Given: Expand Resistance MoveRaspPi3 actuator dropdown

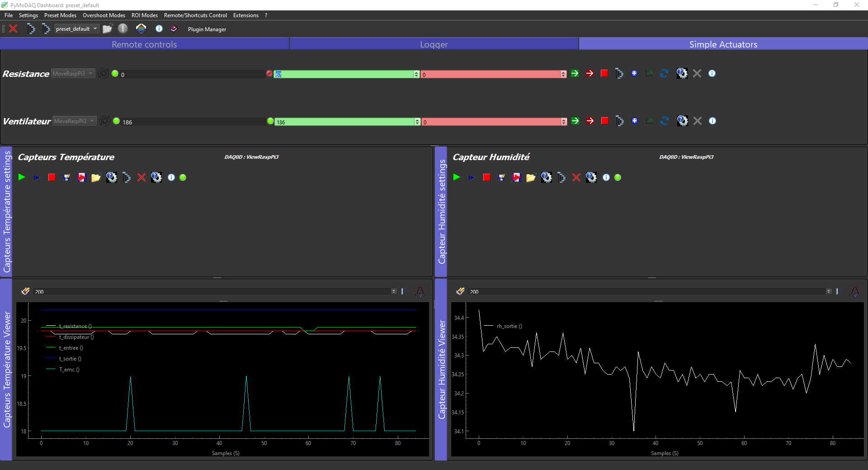Looking at the screenshot, I should pyautogui.click(x=73, y=73).
